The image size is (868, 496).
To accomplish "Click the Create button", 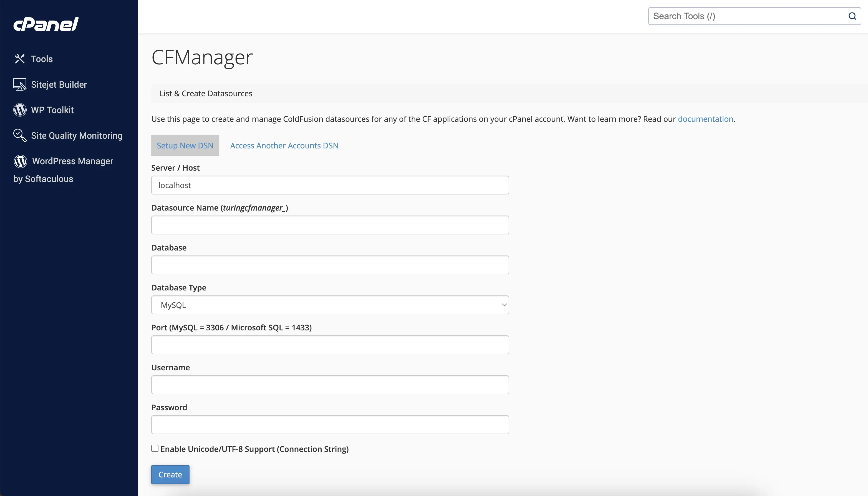I will [170, 474].
